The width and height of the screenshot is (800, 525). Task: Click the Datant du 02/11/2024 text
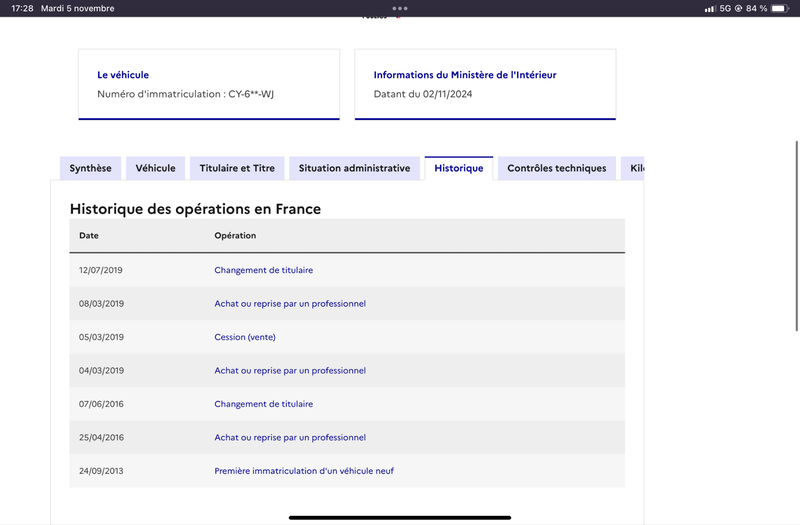pos(423,94)
